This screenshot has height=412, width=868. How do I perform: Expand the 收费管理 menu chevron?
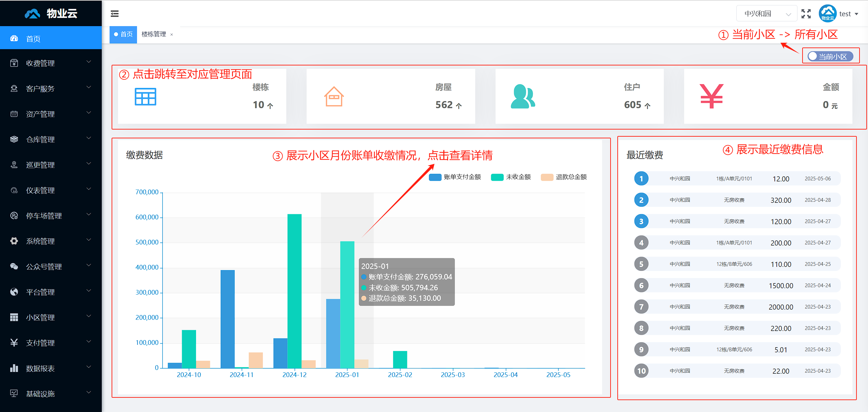pos(89,62)
